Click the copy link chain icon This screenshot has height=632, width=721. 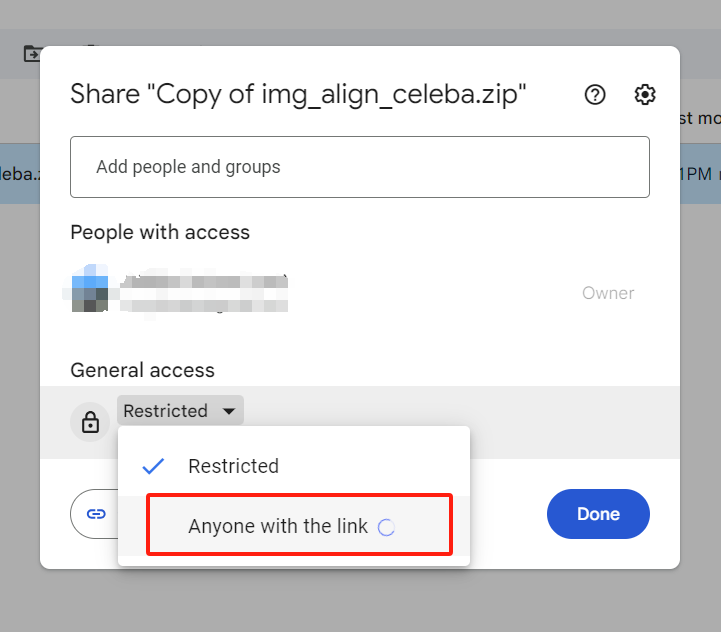96,514
